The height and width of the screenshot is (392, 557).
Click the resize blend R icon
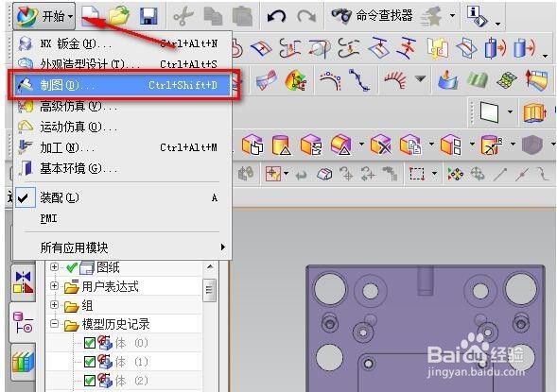click(492, 145)
